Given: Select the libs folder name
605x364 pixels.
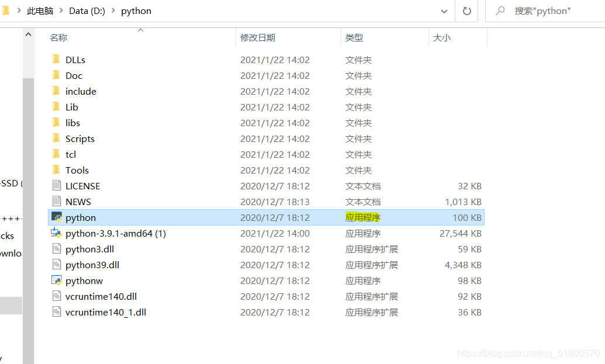Looking at the screenshot, I should coord(73,123).
